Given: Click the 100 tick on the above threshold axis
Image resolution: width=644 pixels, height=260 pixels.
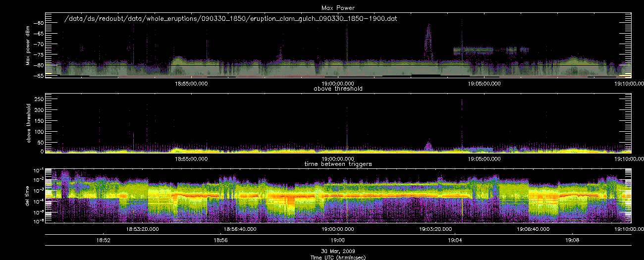Looking at the screenshot, I should [39, 131].
